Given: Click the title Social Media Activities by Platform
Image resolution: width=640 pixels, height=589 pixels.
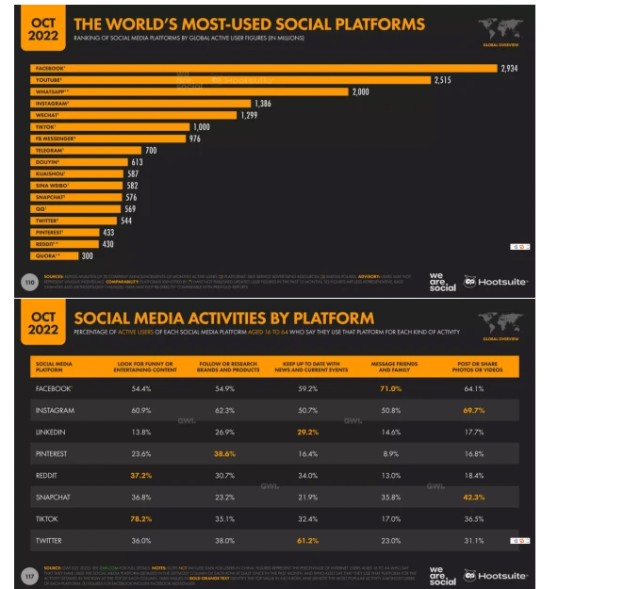Looking at the screenshot, I should (224, 318).
